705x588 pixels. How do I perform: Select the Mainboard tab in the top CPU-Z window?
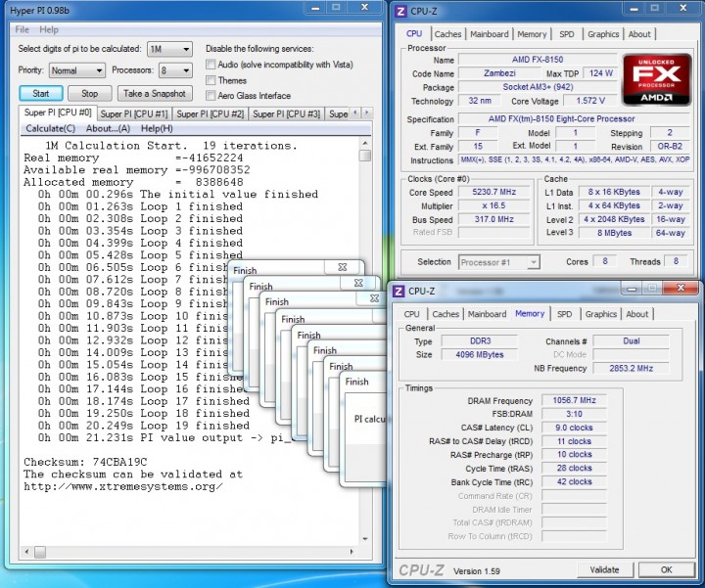[490, 34]
